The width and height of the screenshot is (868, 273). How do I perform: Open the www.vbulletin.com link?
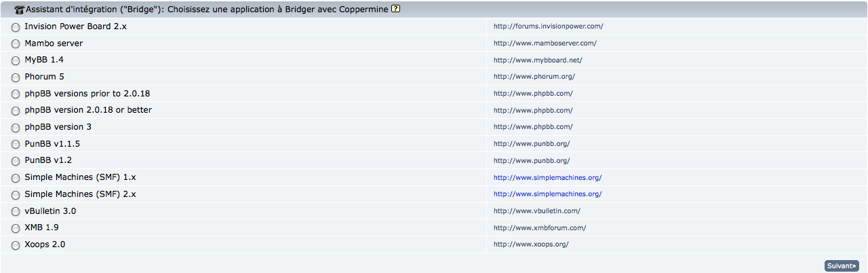[536, 211]
